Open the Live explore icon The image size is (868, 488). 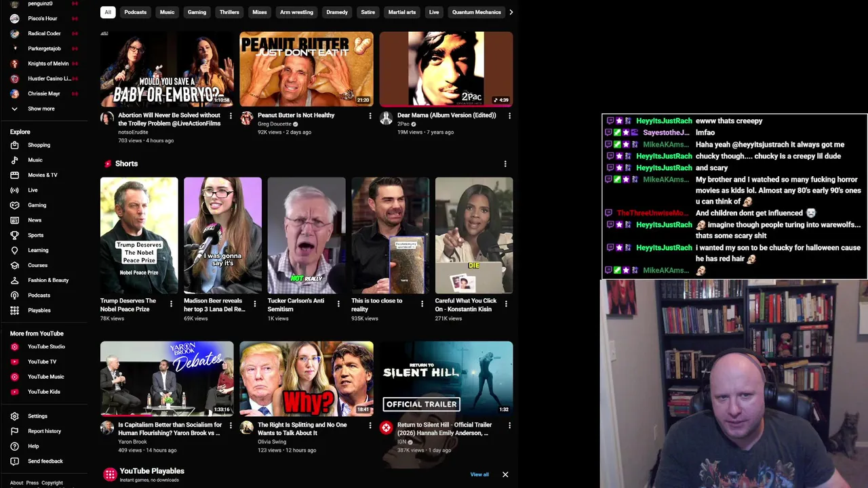pos(14,190)
